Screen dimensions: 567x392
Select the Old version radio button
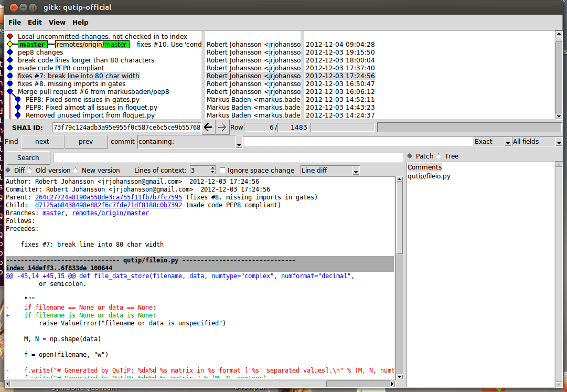pos(29,171)
